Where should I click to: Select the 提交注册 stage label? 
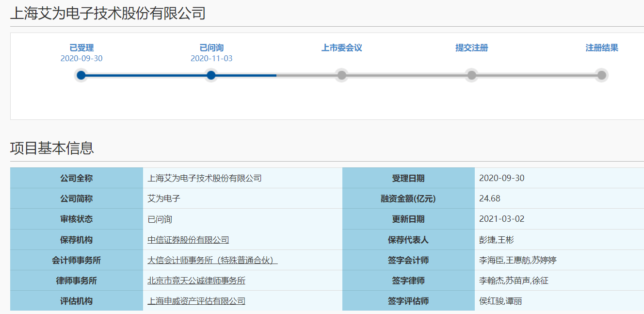coord(471,48)
